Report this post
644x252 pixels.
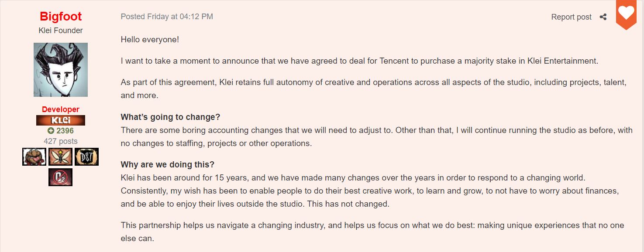click(571, 17)
